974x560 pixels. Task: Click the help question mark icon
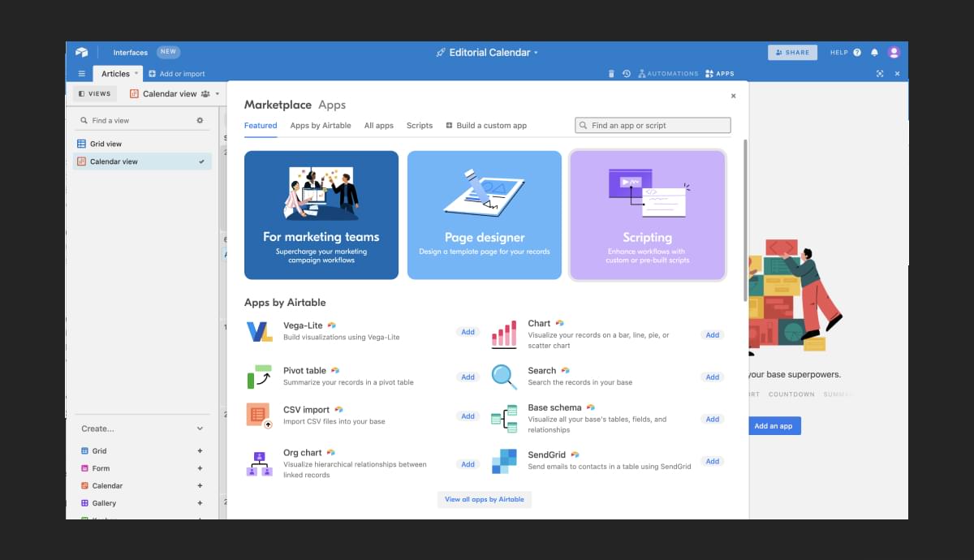857,52
